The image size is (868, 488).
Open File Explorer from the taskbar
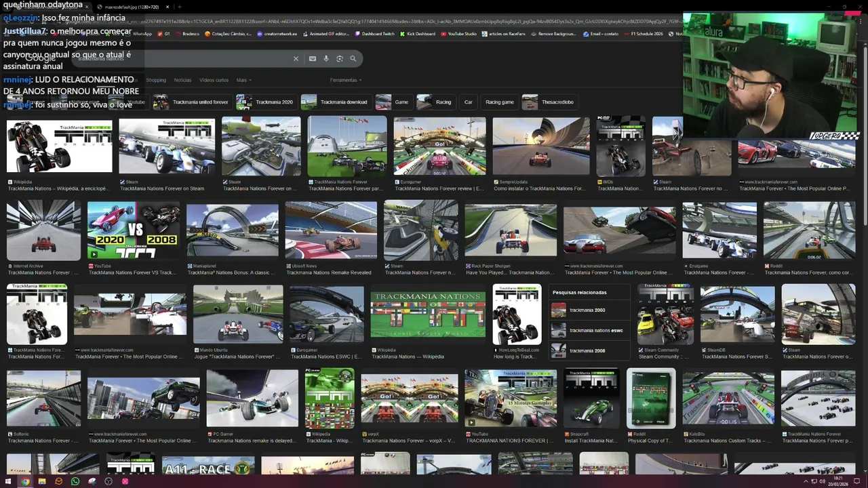click(42, 481)
